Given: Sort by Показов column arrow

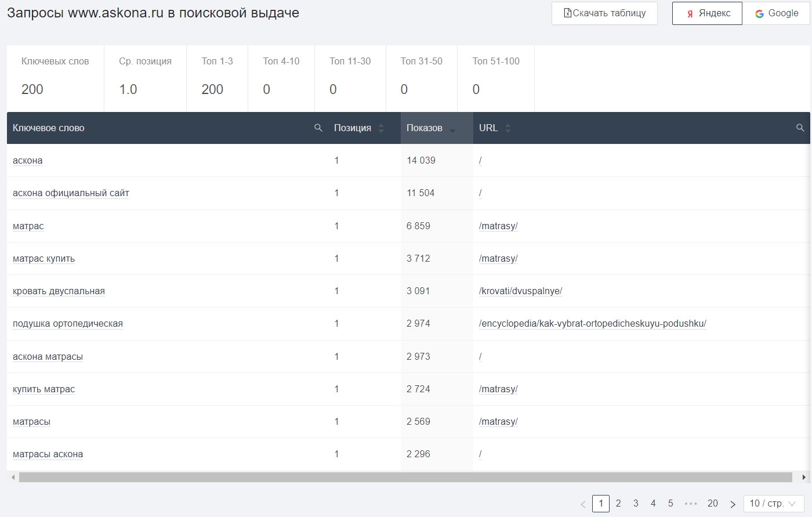Looking at the screenshot, I should pyautogui.click(x=452, y=130).
